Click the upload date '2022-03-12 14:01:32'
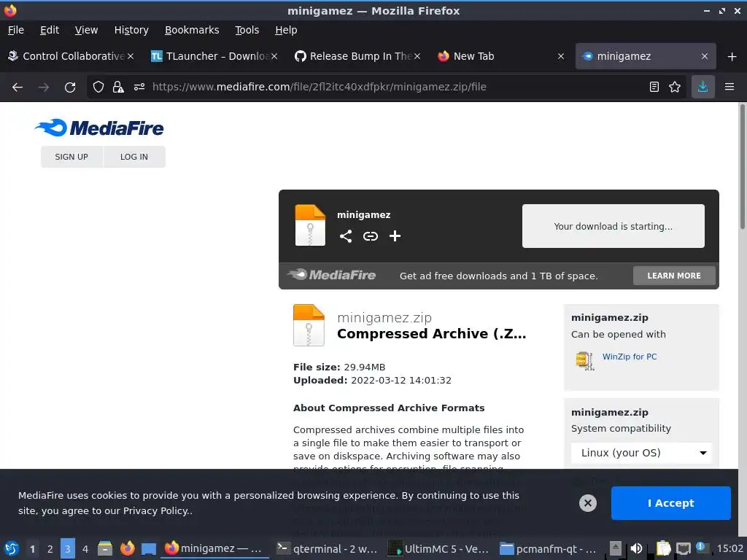Viewport: 747px width, 560px height. pyautogui.click(x=401, y=381)
